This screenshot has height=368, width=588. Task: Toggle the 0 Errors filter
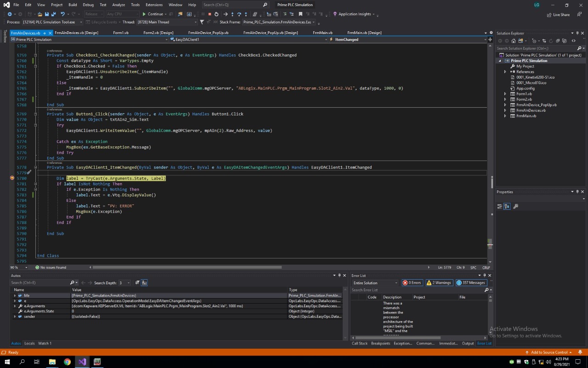coord(412,283)
